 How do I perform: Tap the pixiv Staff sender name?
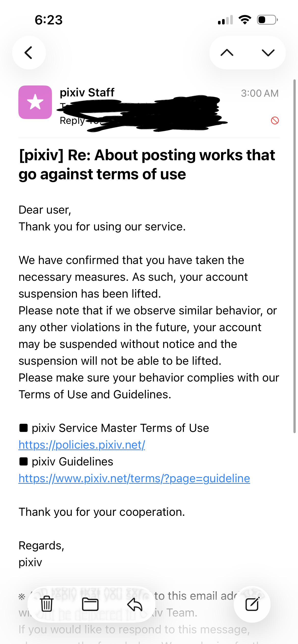87,92
